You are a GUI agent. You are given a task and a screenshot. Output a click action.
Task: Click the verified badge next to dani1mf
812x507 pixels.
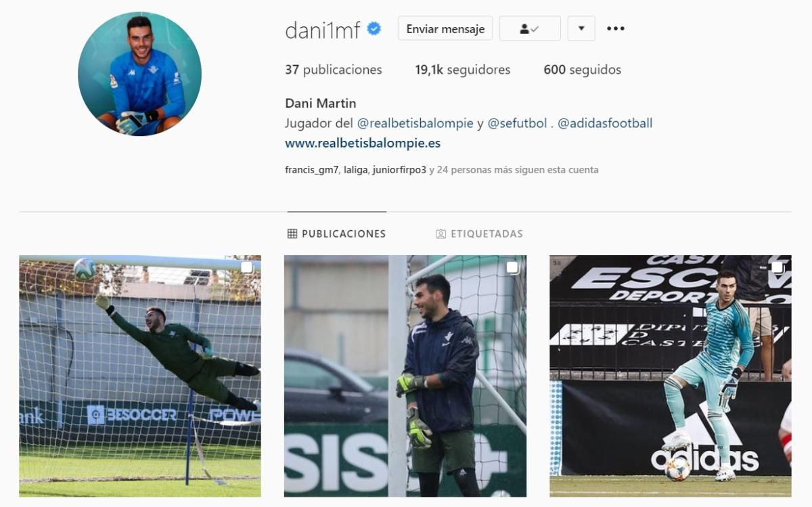coord(374,28)
